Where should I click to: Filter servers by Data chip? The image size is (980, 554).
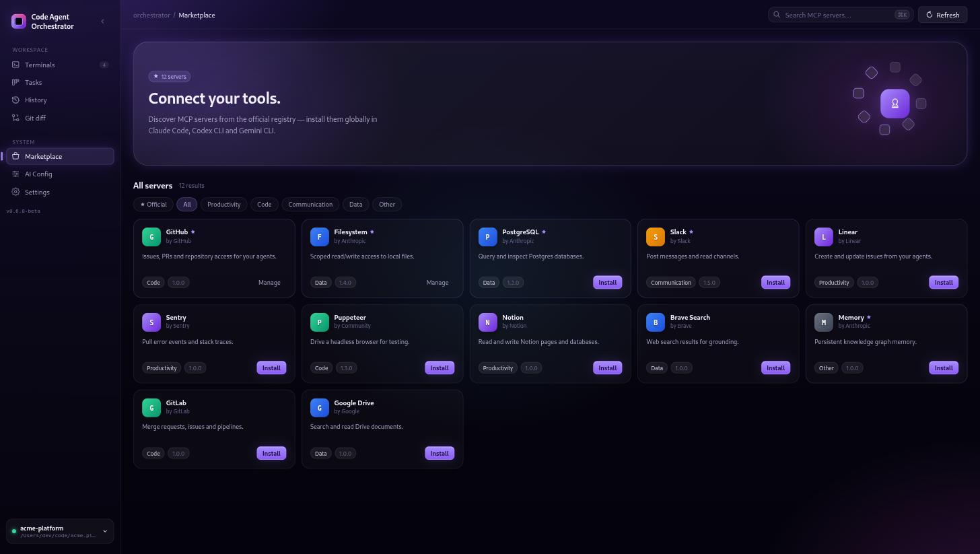click(355, 204)
